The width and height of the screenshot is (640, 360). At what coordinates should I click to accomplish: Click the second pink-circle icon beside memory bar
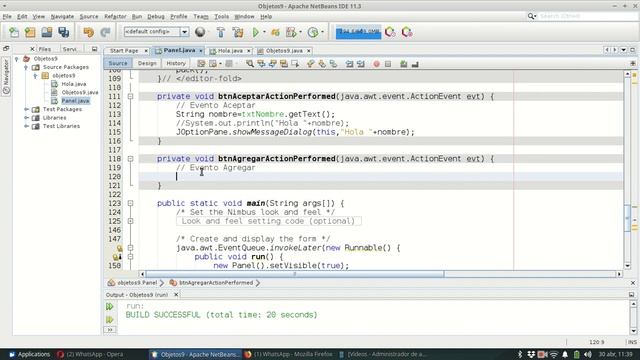click(407, 32)
